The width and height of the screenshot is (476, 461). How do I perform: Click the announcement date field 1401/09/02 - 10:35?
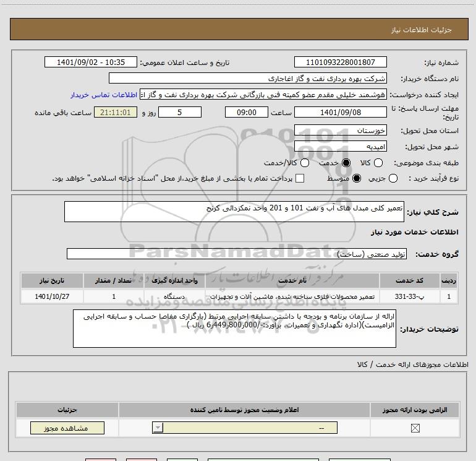point(91,62)
